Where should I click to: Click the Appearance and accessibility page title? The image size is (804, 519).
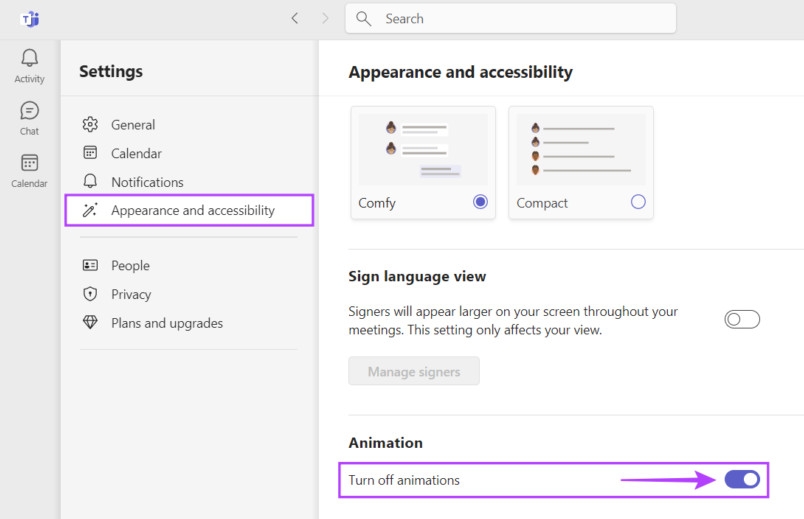click(460, 72)
